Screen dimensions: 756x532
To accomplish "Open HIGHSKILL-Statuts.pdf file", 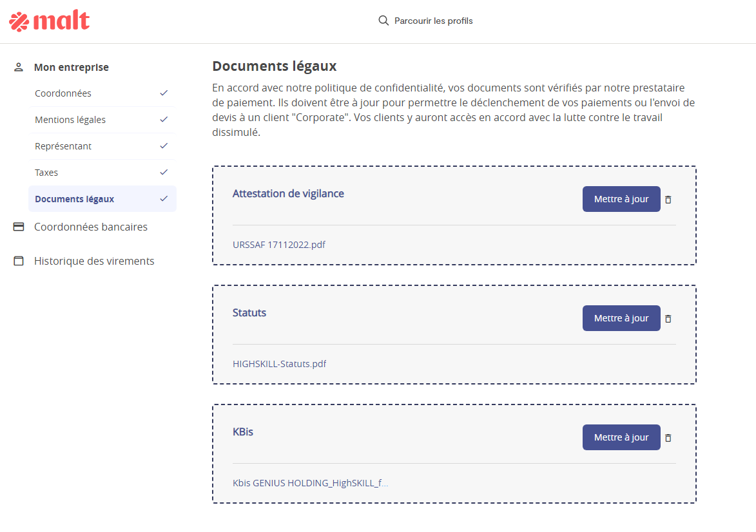I will coord(279,364).
